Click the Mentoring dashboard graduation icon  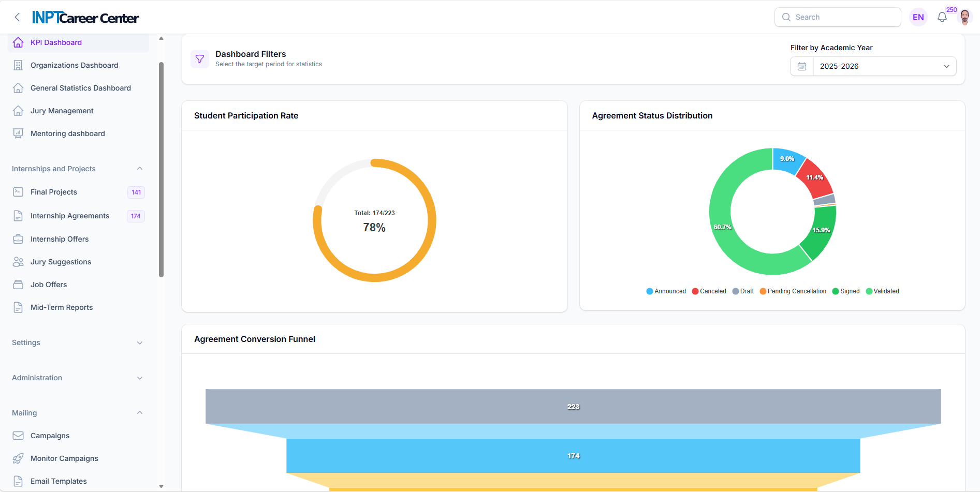click(x=18, y=133)
